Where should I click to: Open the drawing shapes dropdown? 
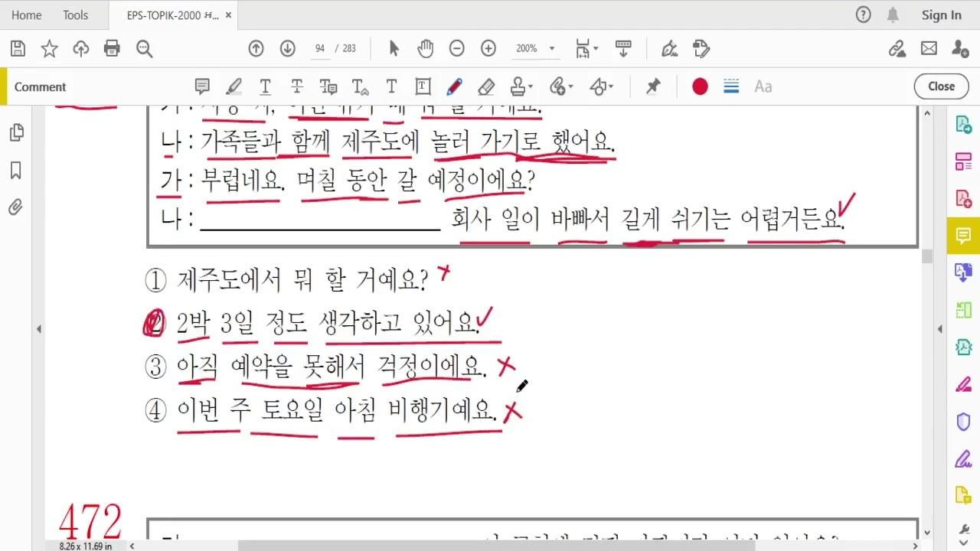click(x=602, y=86)
